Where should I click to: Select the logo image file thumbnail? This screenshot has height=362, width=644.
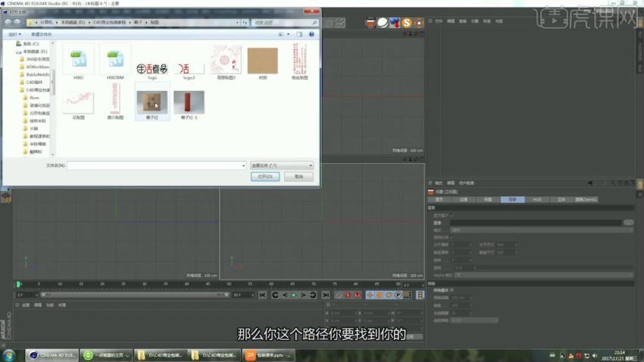pyautogui.click(x=152, y=70)
